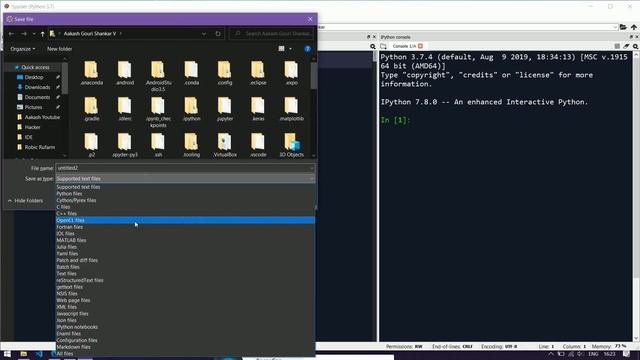Select IPython notebooks type
The image size is (640, 360).
click(x=185, y=327)
